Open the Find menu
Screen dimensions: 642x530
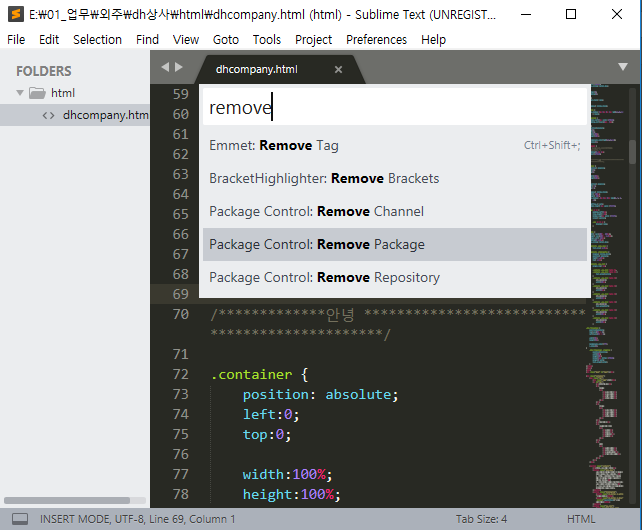147,39
